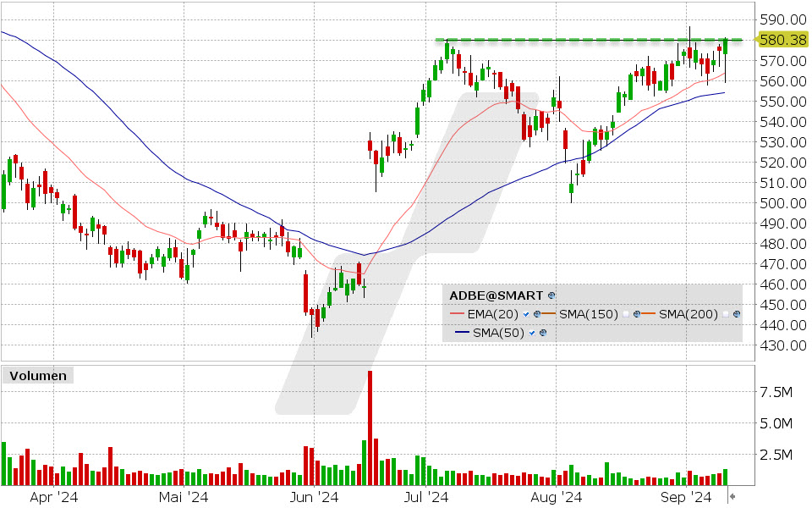The image size is (812, 508).
Task: Open settings icon next to ADBE@SMART
Action: pyautogui.click(x=551, y=295)
